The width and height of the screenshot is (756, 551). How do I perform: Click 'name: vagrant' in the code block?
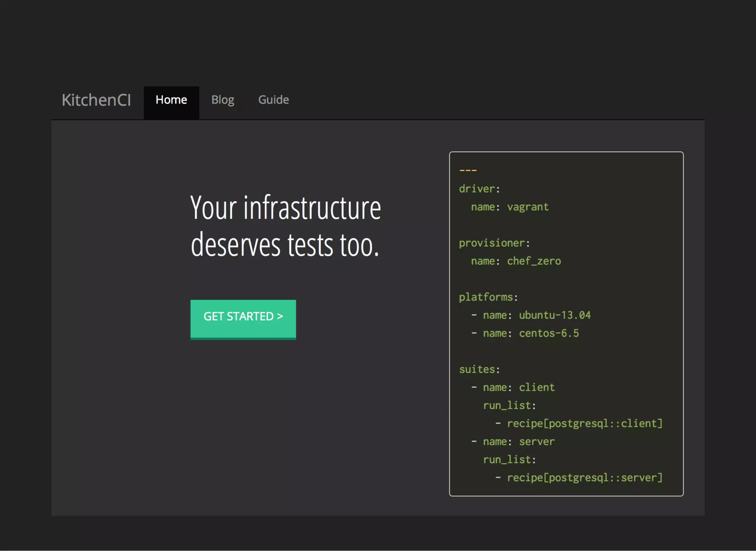tap(509, 207)
